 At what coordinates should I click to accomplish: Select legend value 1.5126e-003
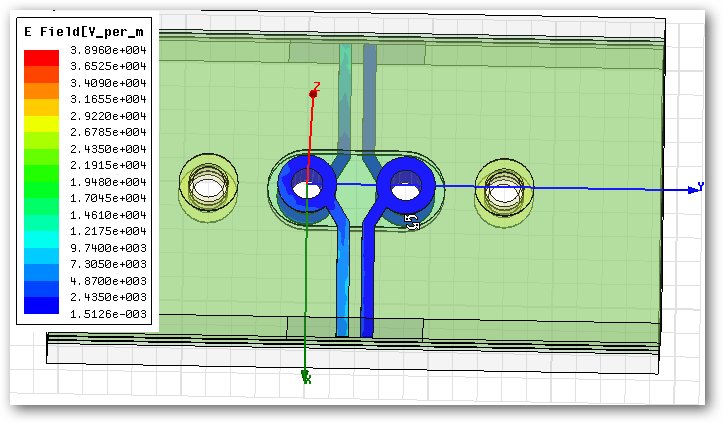point(108,314)
